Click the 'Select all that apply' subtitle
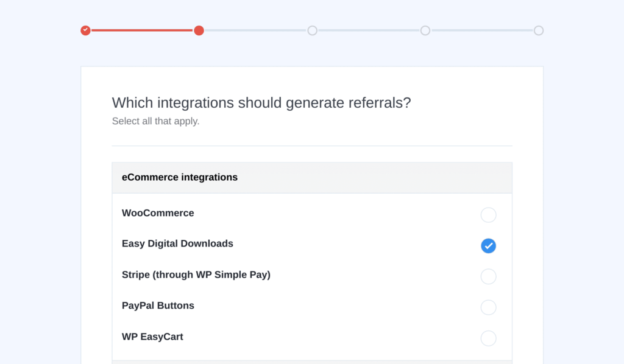The height and width of the screenshot is (364, 624). click(155, 121)
